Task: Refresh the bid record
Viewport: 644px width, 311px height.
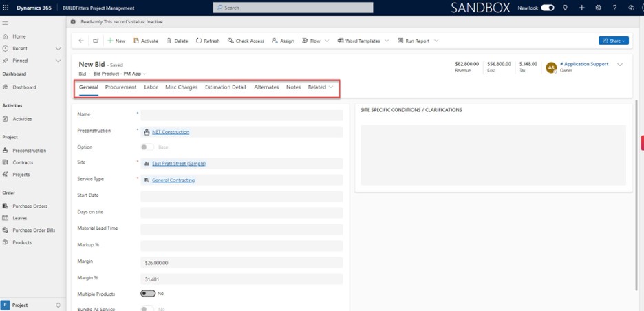Action: (208, 41)
